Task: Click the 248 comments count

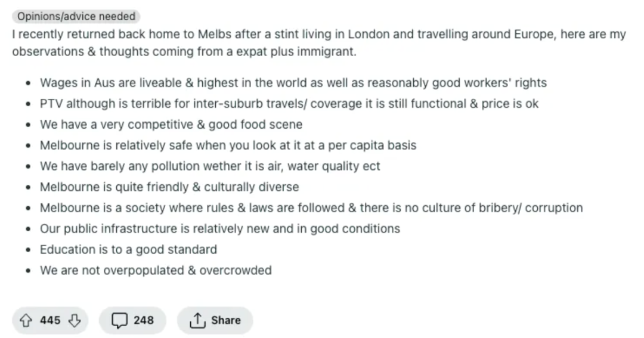Action: pos(143,320)
